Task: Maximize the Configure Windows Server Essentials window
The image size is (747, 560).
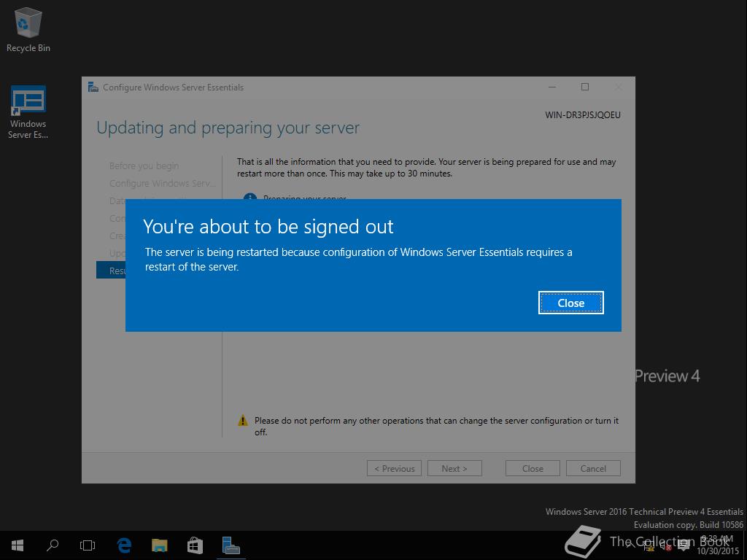Action: click(x=585, y=87)
